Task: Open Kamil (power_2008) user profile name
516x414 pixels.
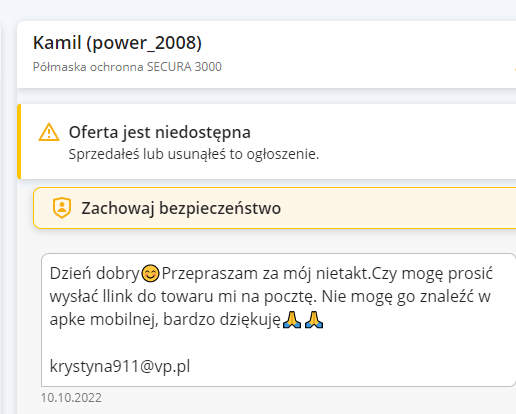Action: tap(117, 43)
